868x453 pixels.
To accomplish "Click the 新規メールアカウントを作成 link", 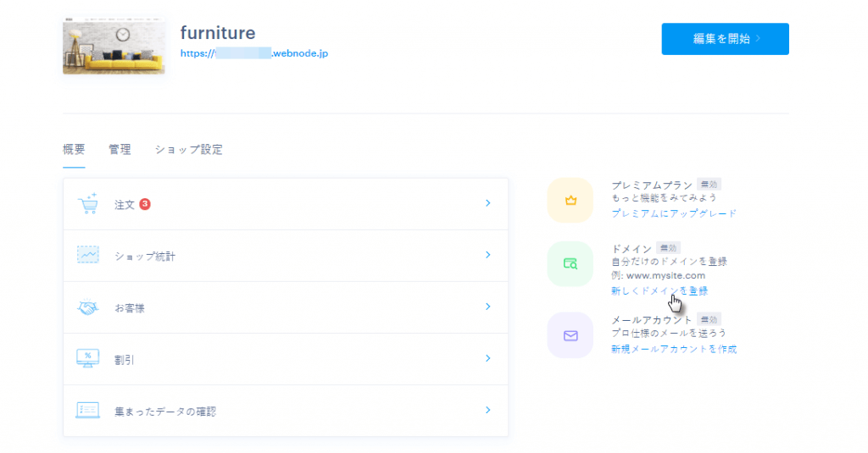I will coord(674,349).
